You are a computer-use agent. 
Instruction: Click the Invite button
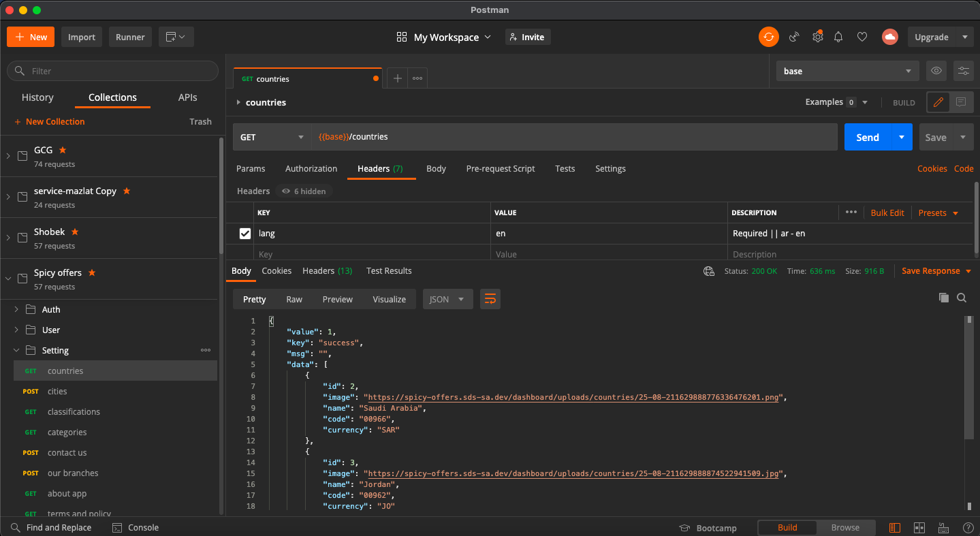click(x=528, y=37)
